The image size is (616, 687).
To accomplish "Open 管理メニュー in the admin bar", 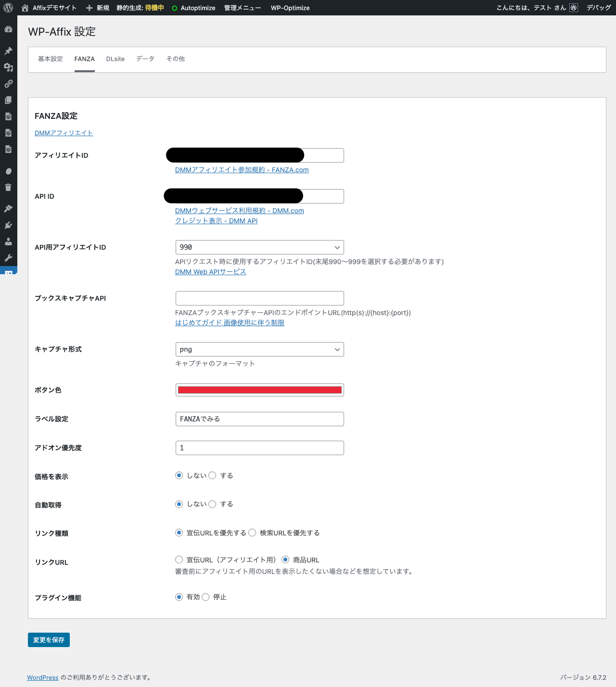I will tap(243, 8).
